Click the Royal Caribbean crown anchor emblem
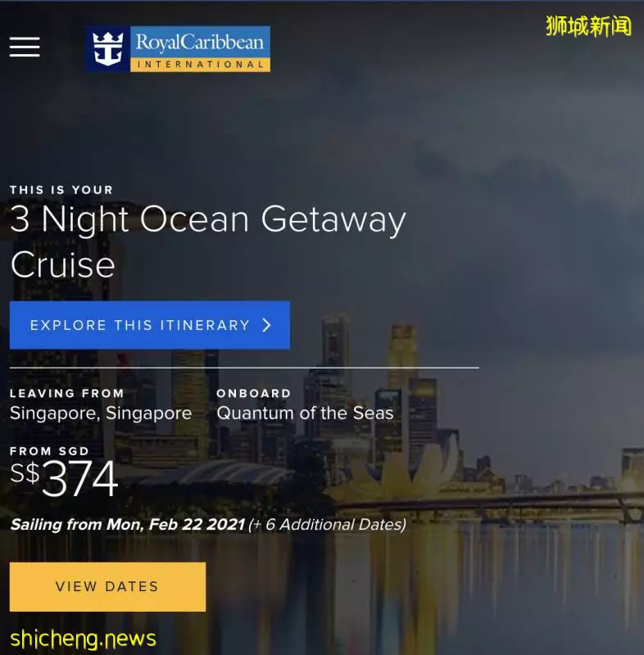644x655 pixels. click(108, 49)
